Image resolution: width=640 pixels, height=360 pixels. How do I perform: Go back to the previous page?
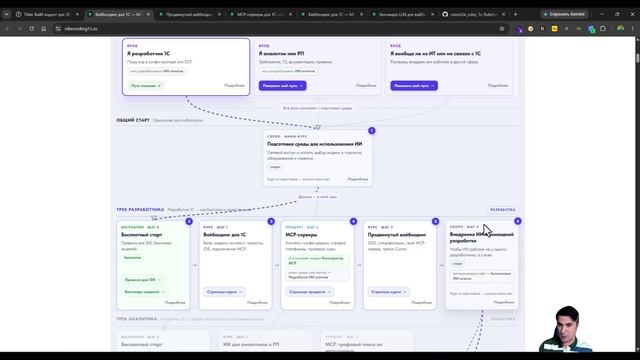click(x=7, y=29)
